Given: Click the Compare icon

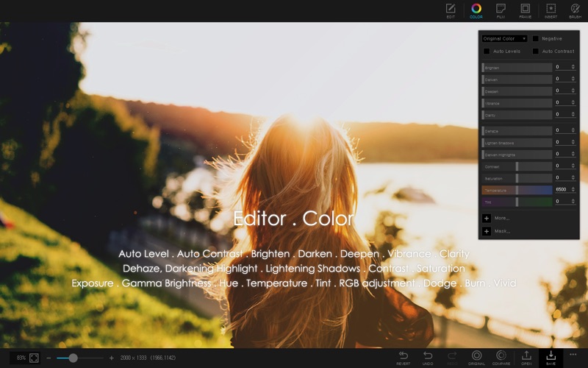Looking at the screenshot, I should pyautogui.click(x=501, y=358).
